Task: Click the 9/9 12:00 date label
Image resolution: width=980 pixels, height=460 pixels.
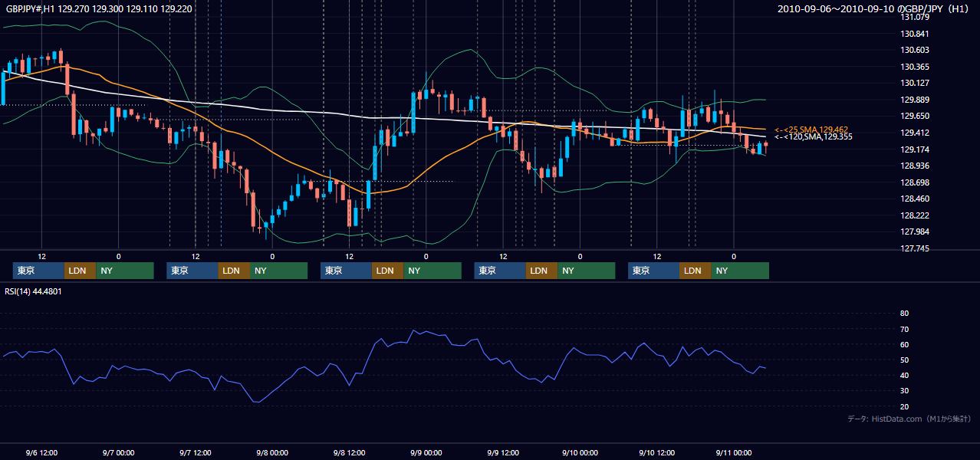Action: point(502,452)
